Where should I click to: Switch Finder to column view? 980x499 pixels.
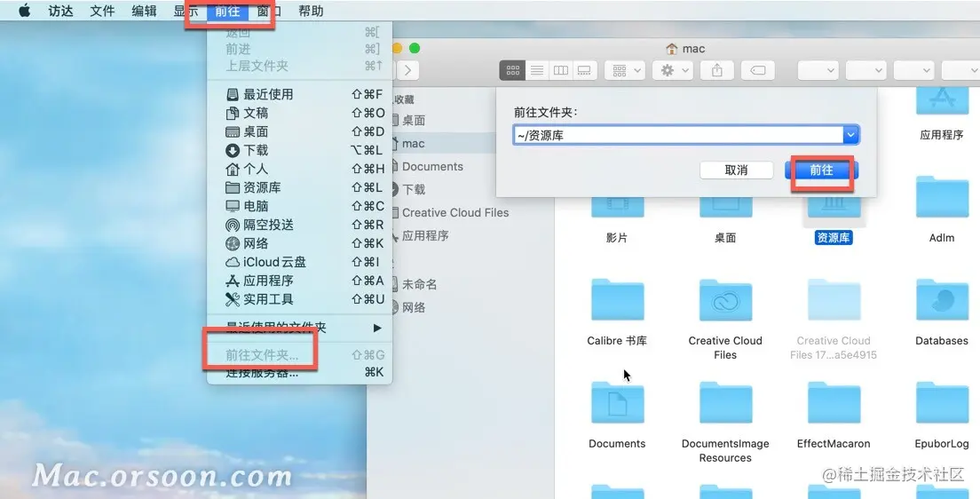click(x=561, y=71)
